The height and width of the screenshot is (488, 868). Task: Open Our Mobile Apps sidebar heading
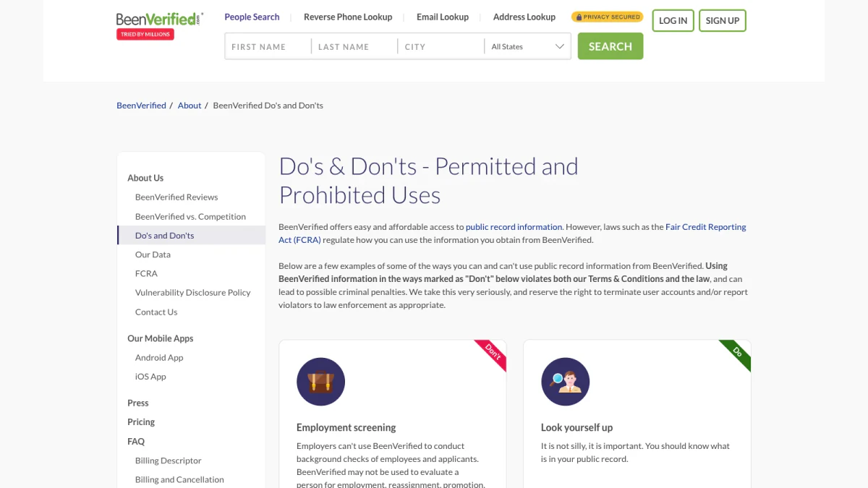[x=161, y=338]
